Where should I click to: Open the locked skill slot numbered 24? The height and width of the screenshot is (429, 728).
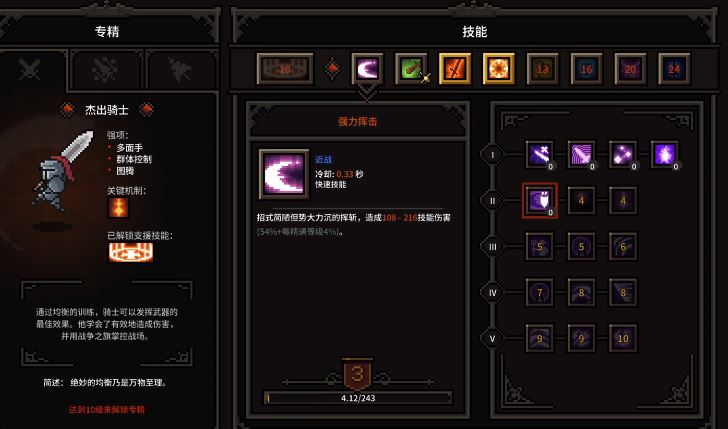674,69
